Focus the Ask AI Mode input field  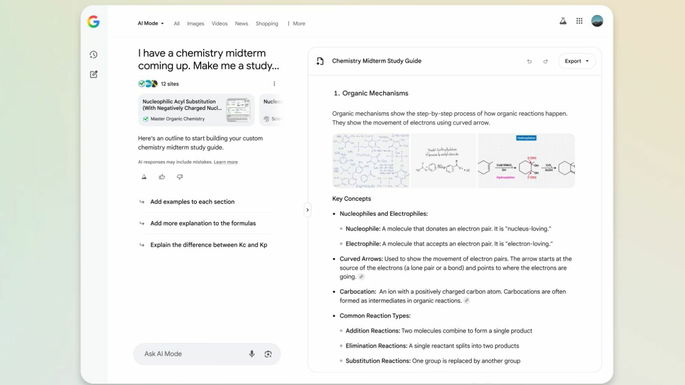coord(207,354)
